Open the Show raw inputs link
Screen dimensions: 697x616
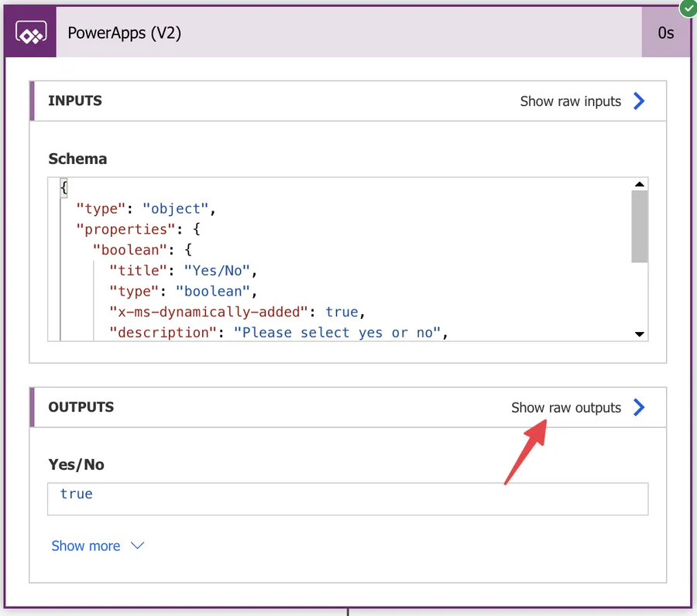pos(570,101)
